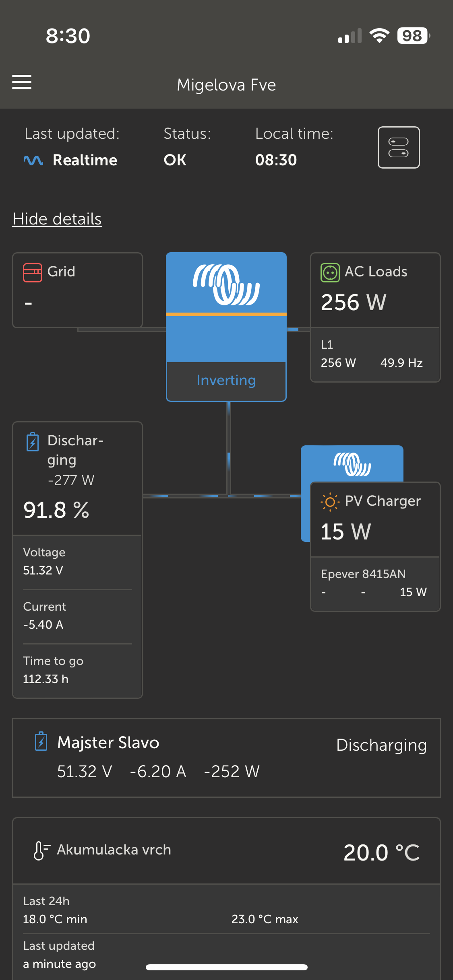Tap the Realtime waveform icon
Viewport: 453px width, 980px height.
coord(33,161)
